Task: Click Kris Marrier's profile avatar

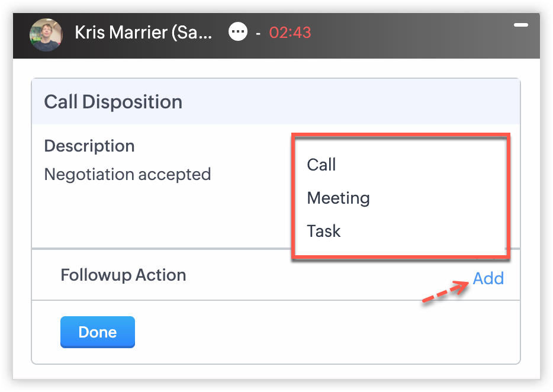Action: 46,34
